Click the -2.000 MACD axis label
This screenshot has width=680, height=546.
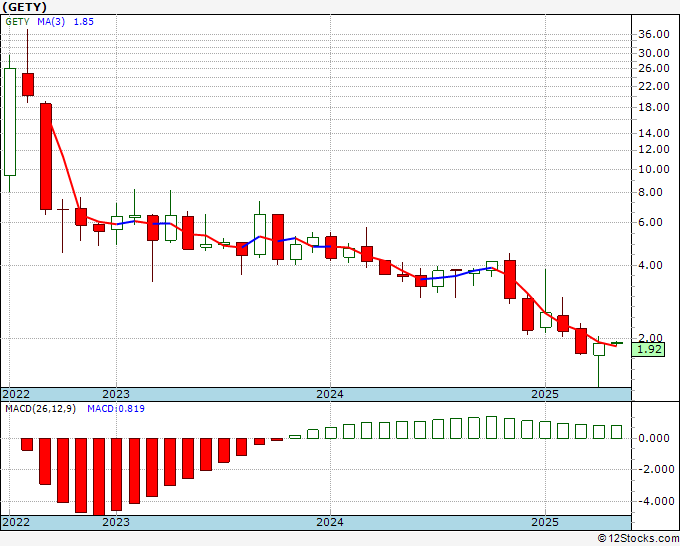pos(656,470)
